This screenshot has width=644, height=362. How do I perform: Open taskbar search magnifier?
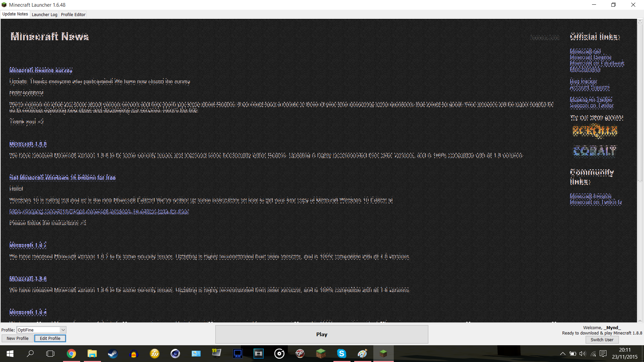(30, 354)
